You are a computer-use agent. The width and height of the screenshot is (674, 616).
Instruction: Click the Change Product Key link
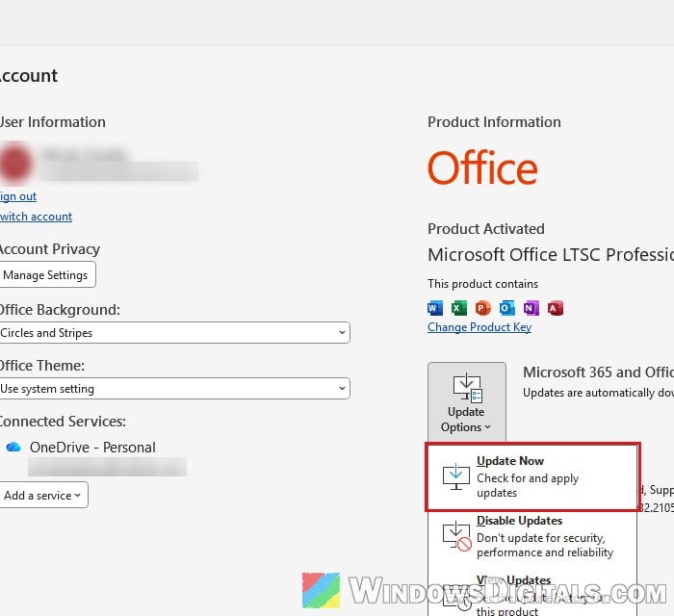pyautogui.click(x=480, y=327)
